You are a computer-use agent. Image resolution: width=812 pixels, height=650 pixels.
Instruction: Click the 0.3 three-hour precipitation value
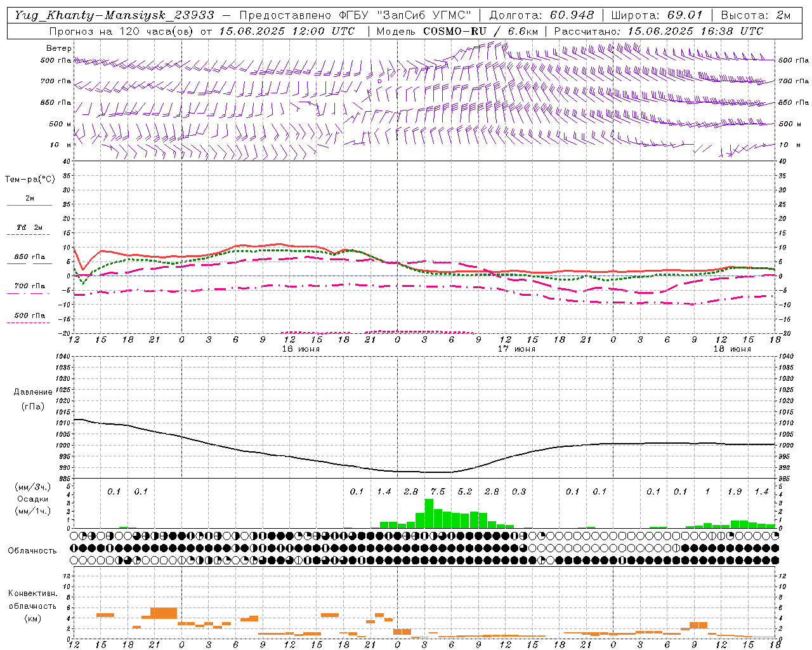click(519, 491)
